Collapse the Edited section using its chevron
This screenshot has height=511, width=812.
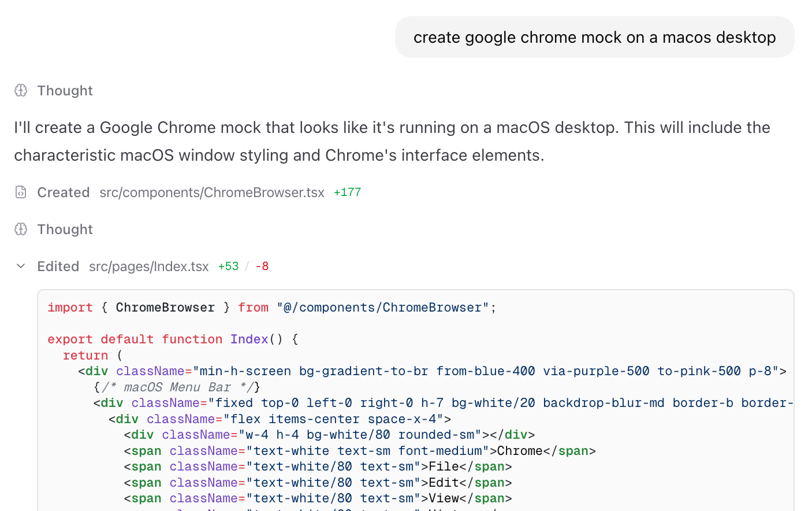[21, 266]
